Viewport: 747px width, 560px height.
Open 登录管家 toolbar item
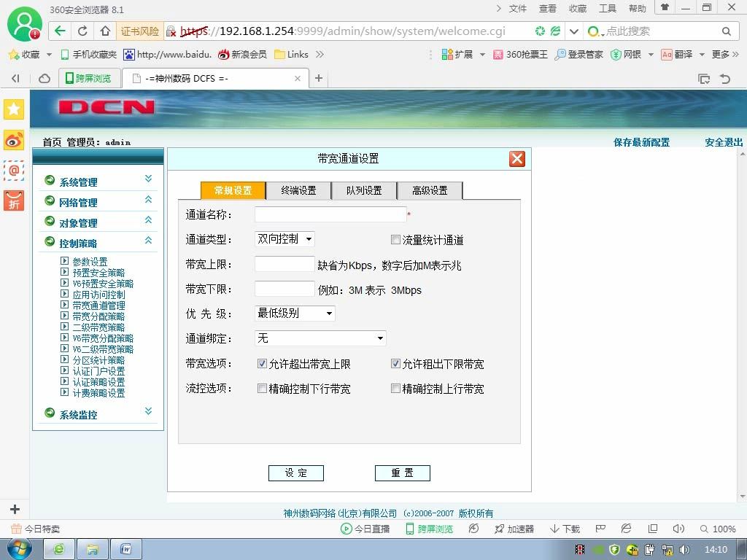point(578,54)
